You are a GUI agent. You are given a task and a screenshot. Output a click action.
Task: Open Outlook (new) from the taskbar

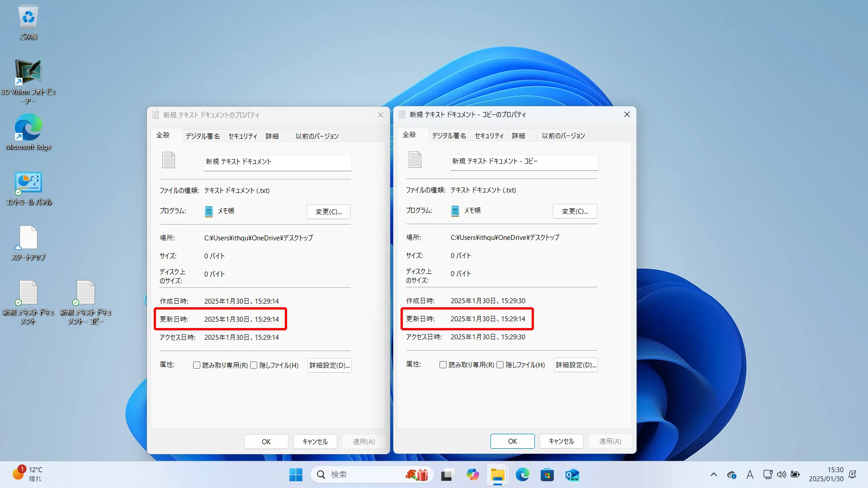[572, 474]
